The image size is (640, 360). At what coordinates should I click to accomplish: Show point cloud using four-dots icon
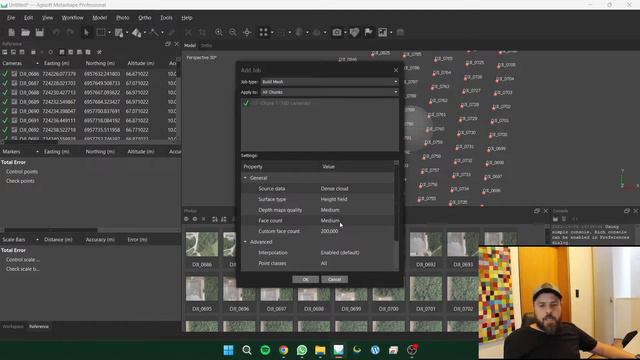click(x=263, y=32)
